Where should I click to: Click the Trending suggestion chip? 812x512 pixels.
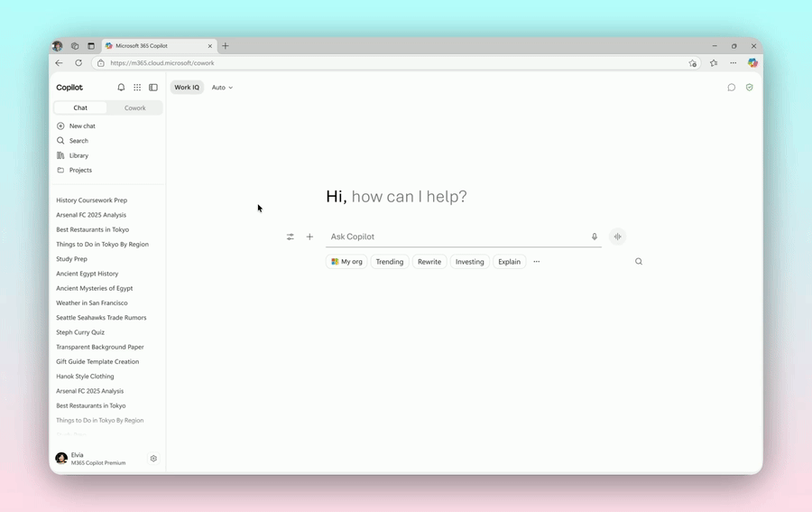tap(390, 262)
